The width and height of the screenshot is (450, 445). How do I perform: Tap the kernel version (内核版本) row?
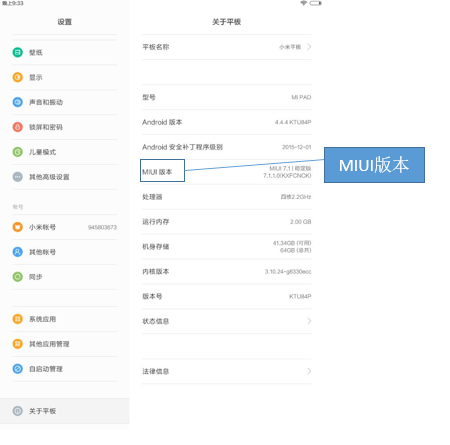coord(227,272)
